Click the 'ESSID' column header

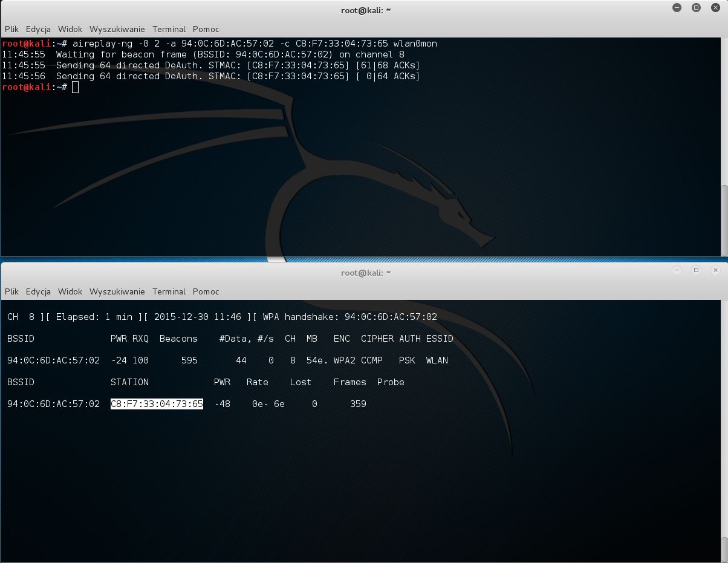(x=440, y=339)
